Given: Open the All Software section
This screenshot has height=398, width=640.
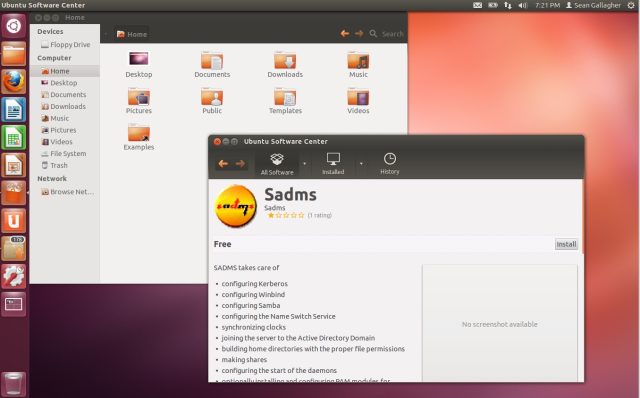Looking at the screenshot, I should coord(277,164).
